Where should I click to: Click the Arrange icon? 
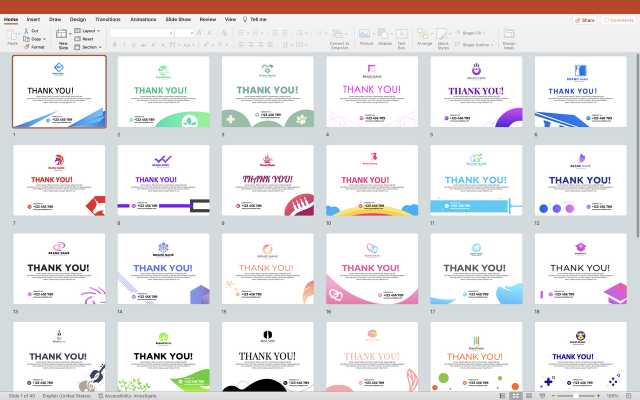tap(424, 36)
